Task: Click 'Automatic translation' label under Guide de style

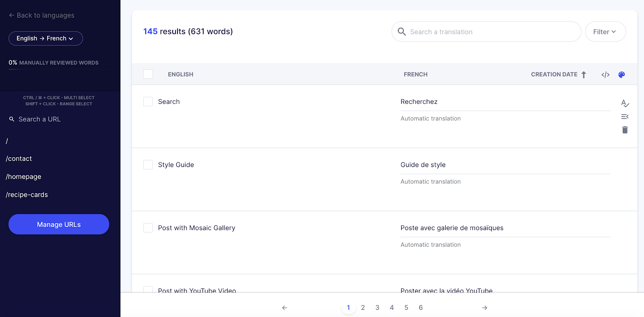Action: coord(430,182)
